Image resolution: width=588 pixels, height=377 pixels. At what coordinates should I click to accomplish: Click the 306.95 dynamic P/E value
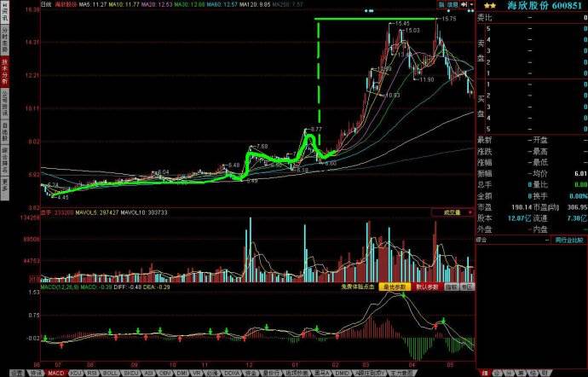tap(578, 207)
